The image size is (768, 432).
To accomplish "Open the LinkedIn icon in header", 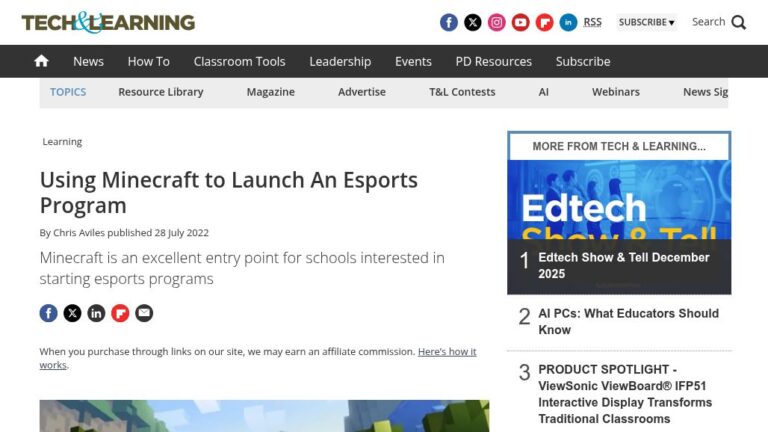I will (x=569, y=23).
